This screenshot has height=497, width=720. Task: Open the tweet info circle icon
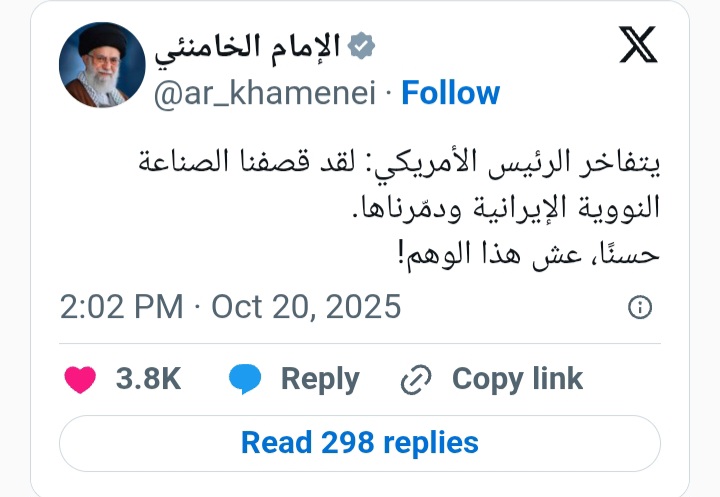coord(640,307)
